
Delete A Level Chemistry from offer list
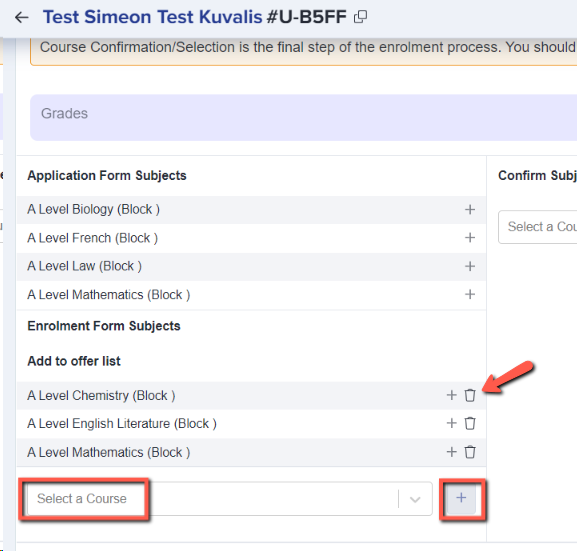(470, 395)
